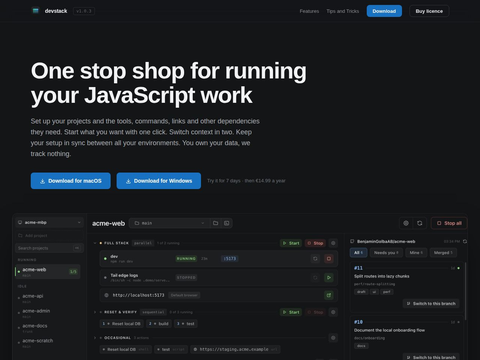Click step 3 test chip
480x360 pixels.
pyautogui.click(x=186, y=324)
